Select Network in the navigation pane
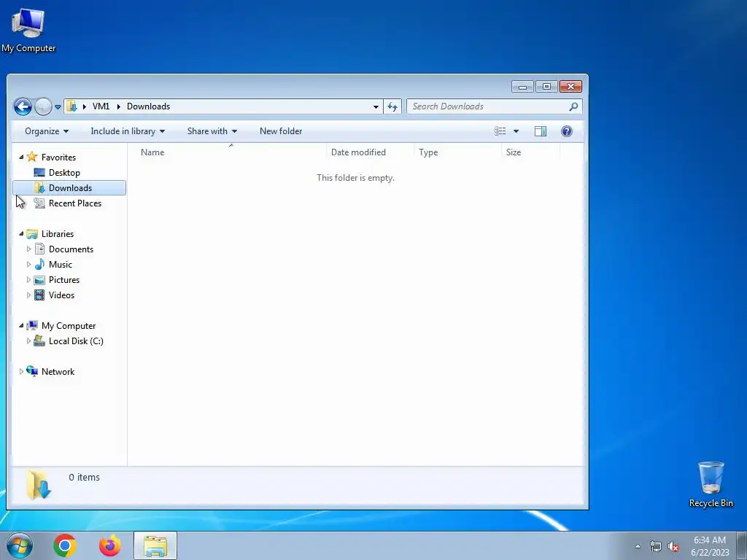Screen dimensions: 747x560 [58, 371]
